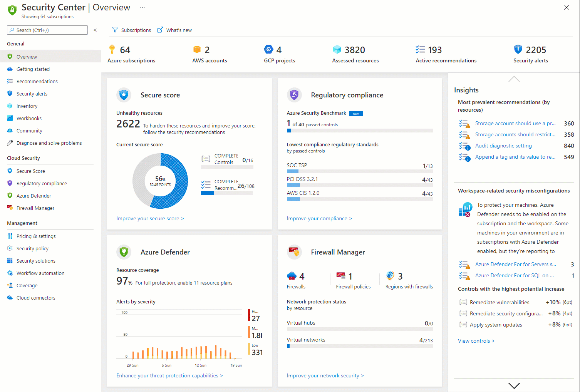Image resolution: width=580 pixels, height=392 pixels.
Task: Collapse the search sidebar with the double chevron
Action: (x=95, y=30)
